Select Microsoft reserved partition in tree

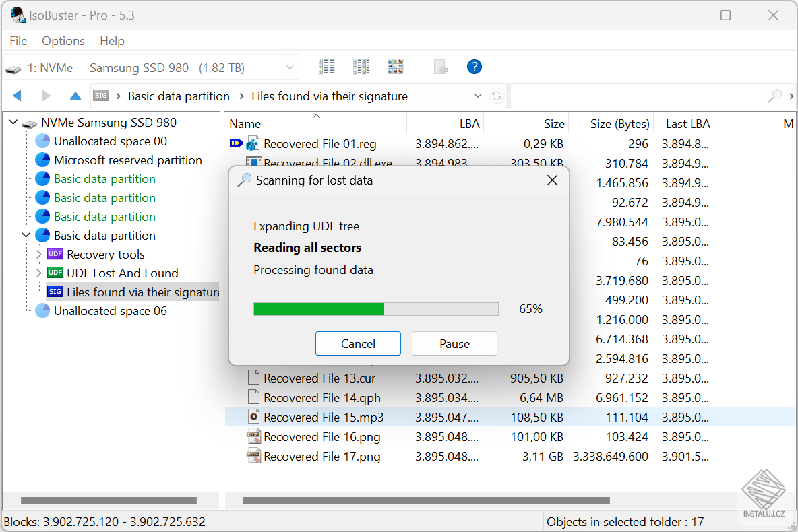coord(128,160)
